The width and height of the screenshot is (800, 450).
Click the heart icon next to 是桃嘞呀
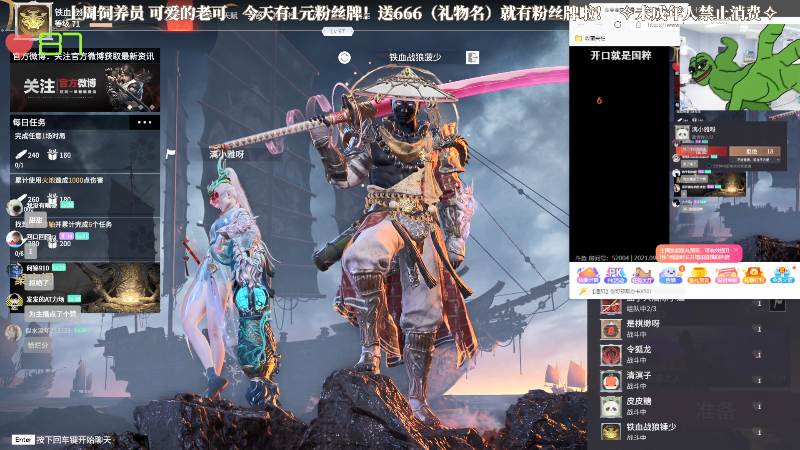pyautogui.click(x=758, y=329)
